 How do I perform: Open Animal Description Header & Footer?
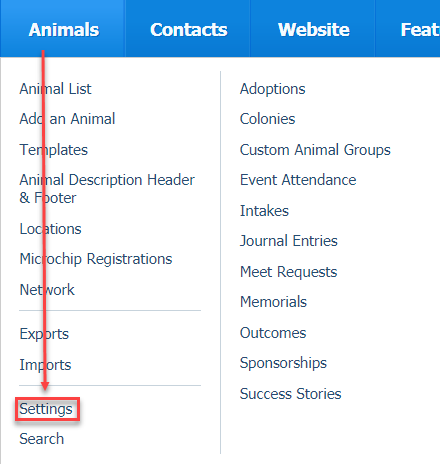pyautogui.click(x=107, y=189)
